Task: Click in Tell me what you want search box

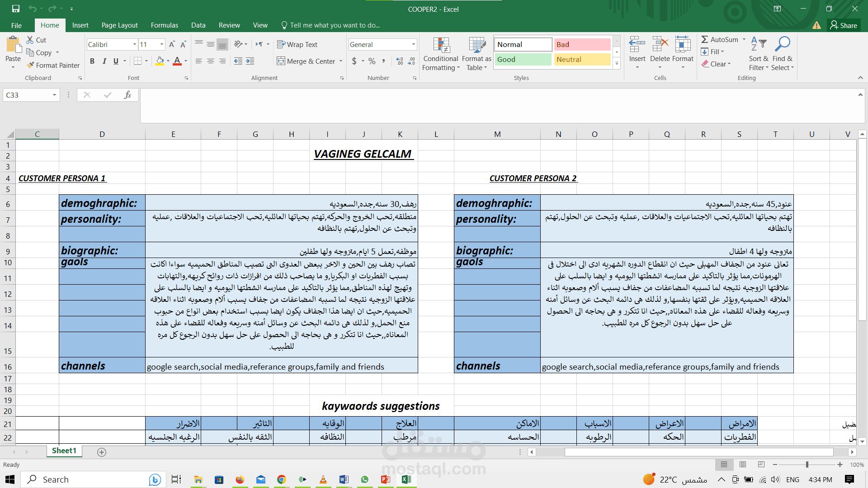Action: coord(335,25)
